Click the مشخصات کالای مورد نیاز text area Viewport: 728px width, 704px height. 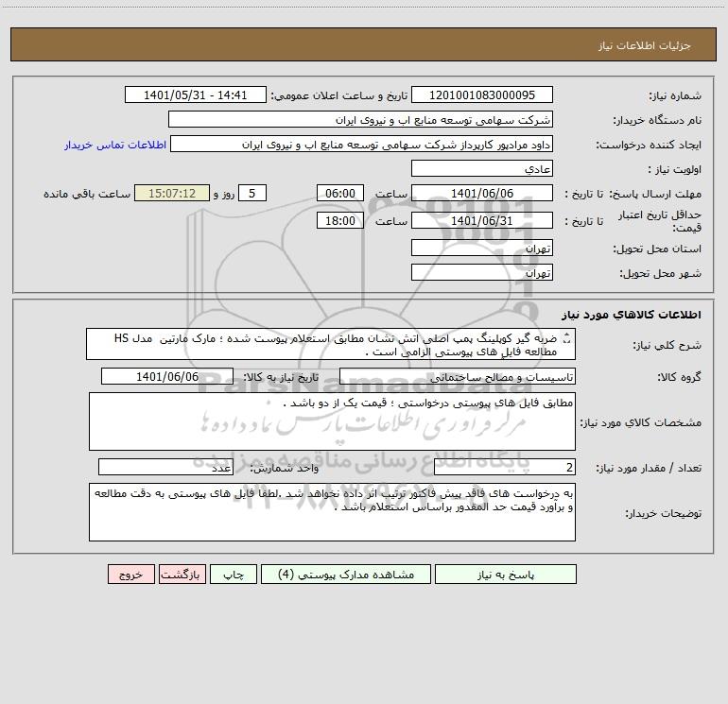tap(332, 421)
